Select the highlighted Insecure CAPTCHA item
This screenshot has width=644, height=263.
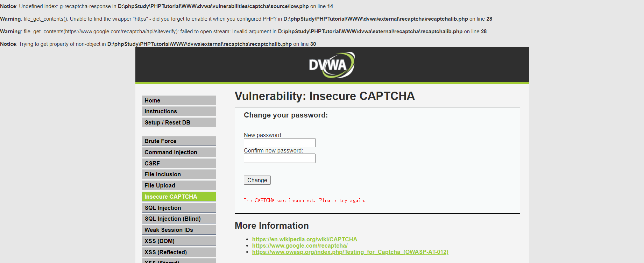click(x=179, y=197)
